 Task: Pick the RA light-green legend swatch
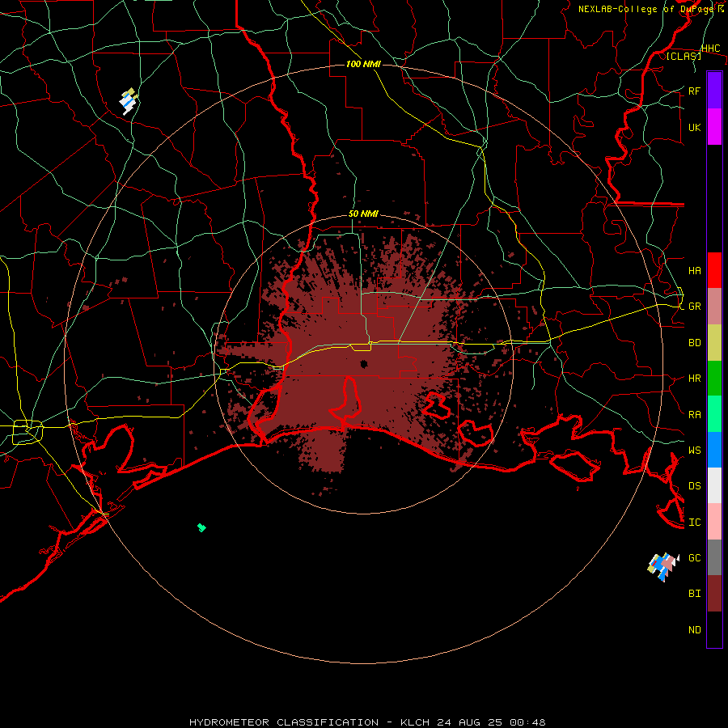714,413
